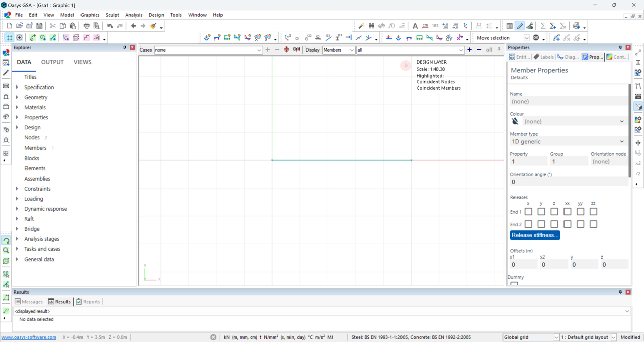Click the binoculars Find icon
The width and height of the screenshot is (644, 342).
click(x=371, y=26)
